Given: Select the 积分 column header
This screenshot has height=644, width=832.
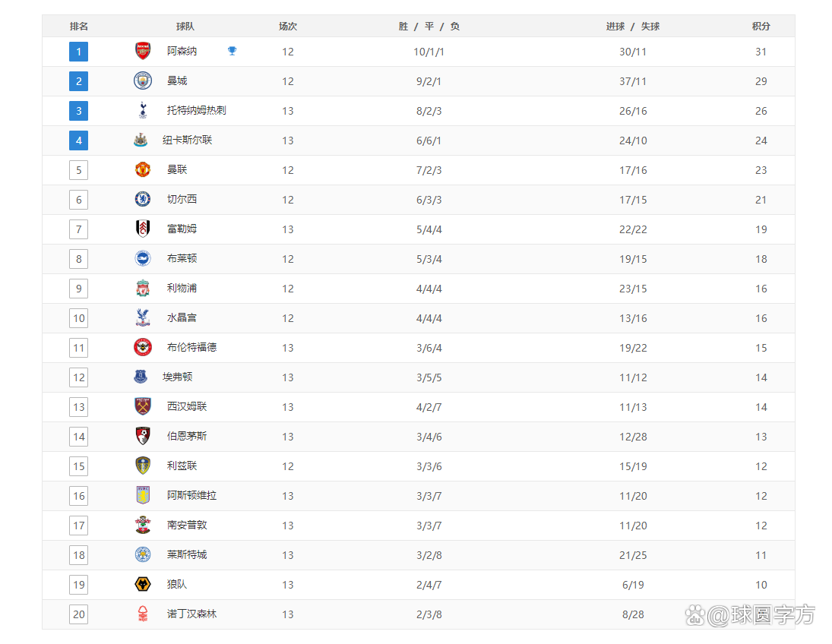Looking at the screenshot, I should pos(761,26).
